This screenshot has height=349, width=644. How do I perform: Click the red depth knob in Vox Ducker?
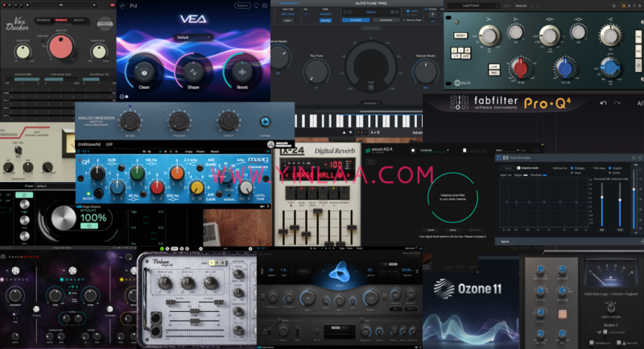[60, 46]
